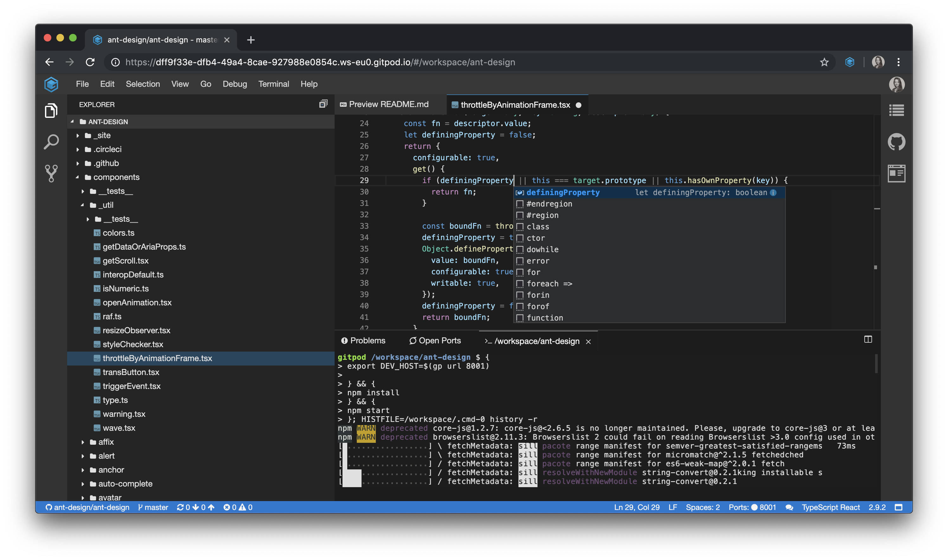Open the Source Control branch icon

tap(51, 173)
